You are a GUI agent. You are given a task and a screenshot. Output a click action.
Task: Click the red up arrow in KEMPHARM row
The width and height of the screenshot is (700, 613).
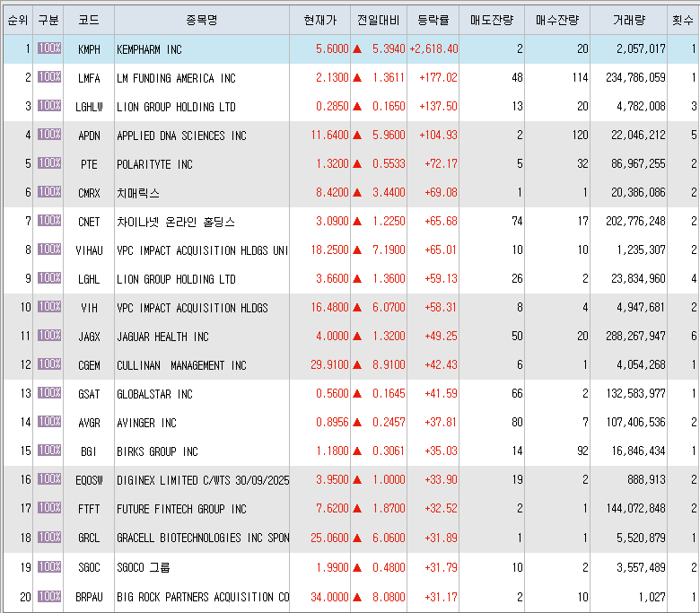point(357,48)
